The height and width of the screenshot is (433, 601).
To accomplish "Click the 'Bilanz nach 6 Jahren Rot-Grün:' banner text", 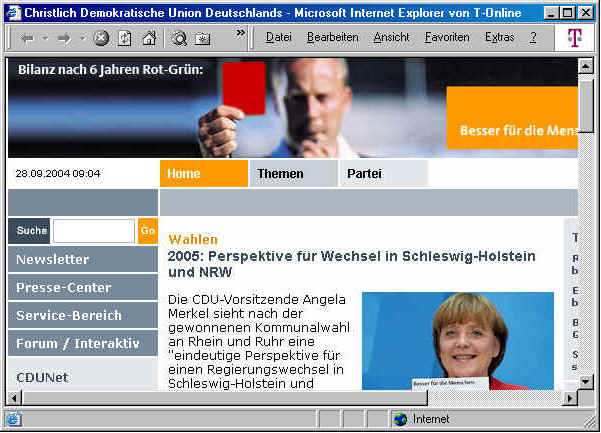I will point(110,70).
